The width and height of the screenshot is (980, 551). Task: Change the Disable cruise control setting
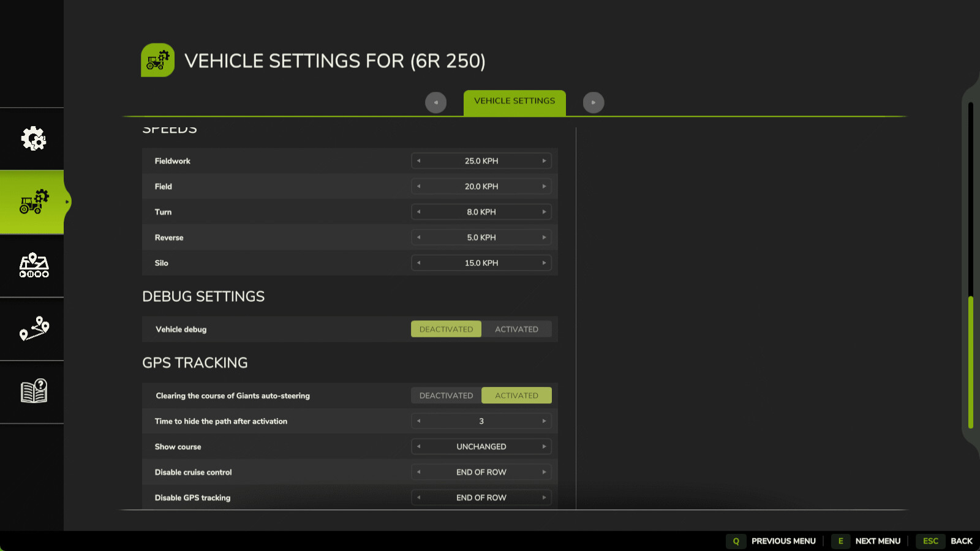point(544,471)
